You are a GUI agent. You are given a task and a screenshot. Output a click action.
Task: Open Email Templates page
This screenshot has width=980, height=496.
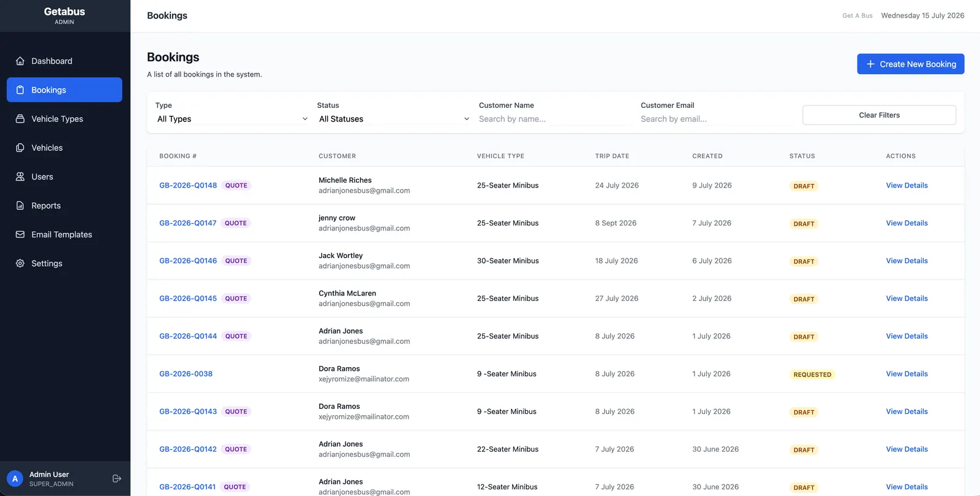64,234
